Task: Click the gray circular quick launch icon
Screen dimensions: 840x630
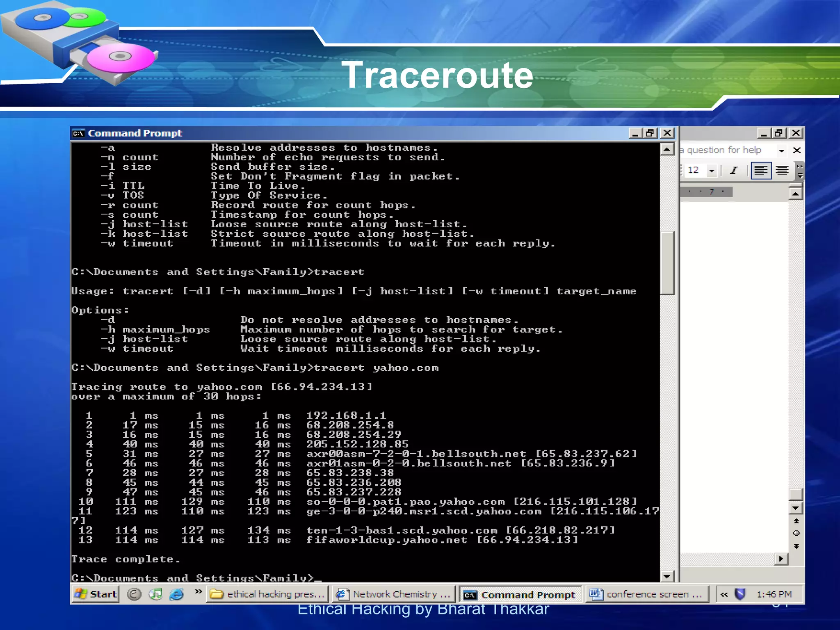Action: click(134, 594)
